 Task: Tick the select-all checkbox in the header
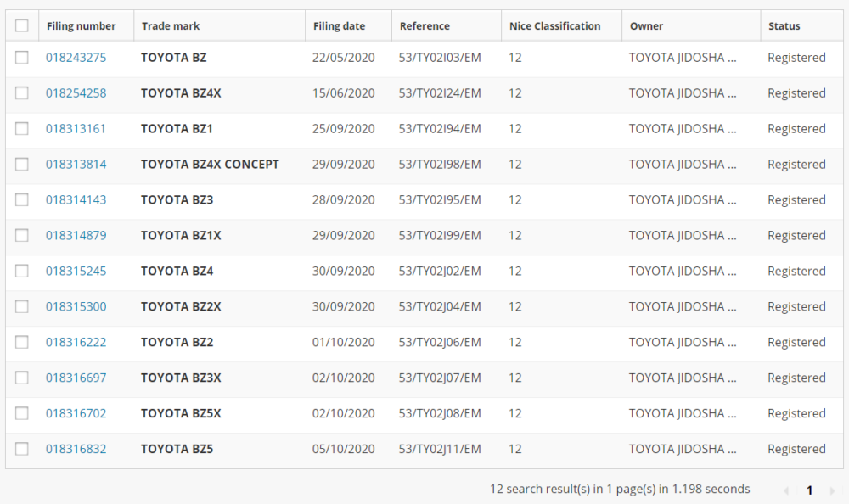tap(22, 25)
